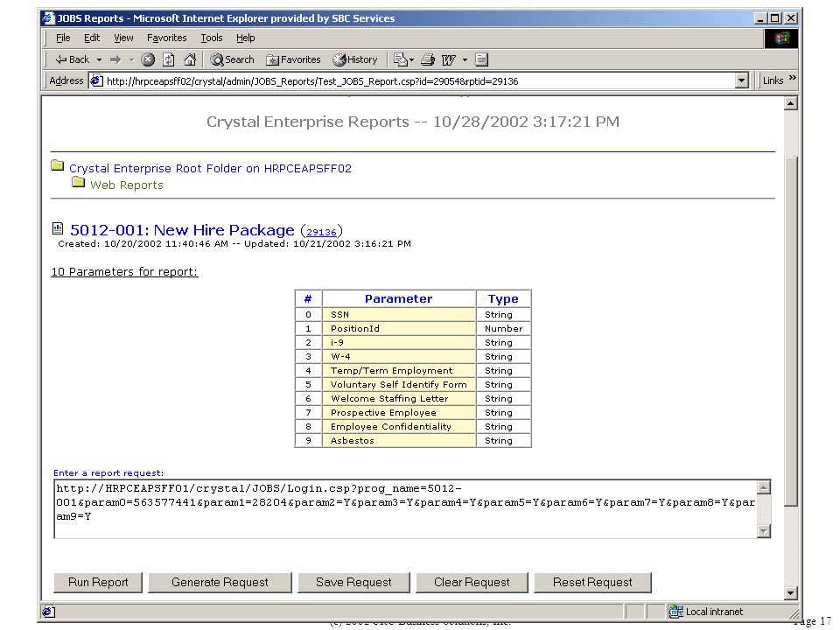Screen dimensions: 840x630
Task: Select the W-4 parameter cell
Action: click(x=399, y=356)
